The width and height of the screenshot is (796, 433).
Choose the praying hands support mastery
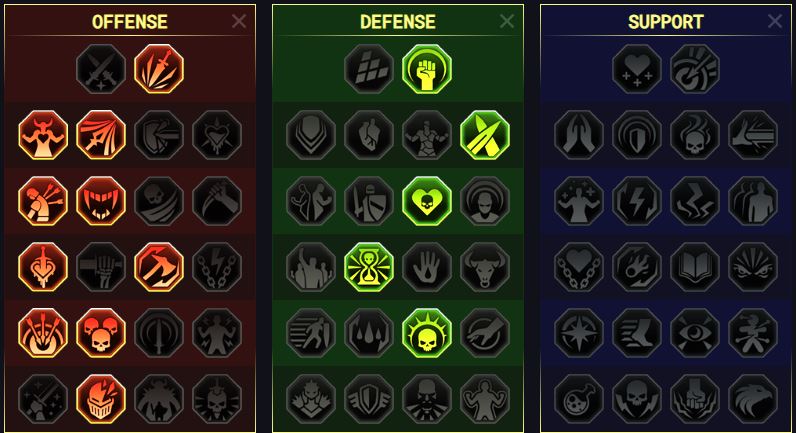[579, 135]
